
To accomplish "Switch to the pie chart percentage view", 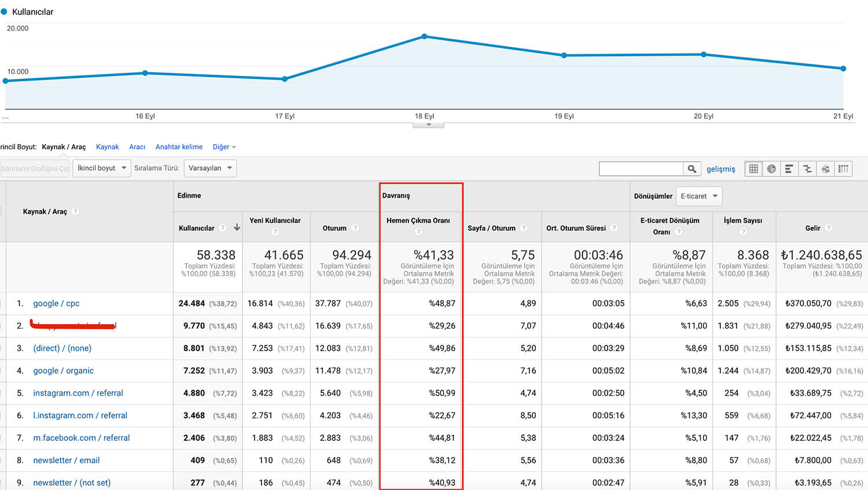I will (771, 168).
